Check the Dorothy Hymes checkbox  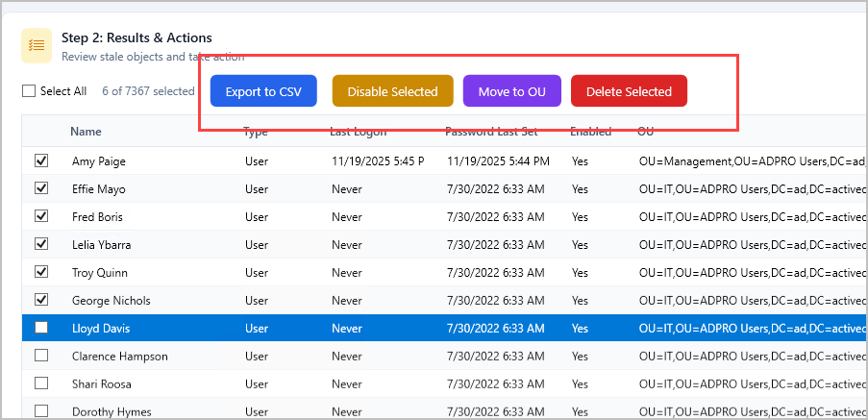(41, 411)
